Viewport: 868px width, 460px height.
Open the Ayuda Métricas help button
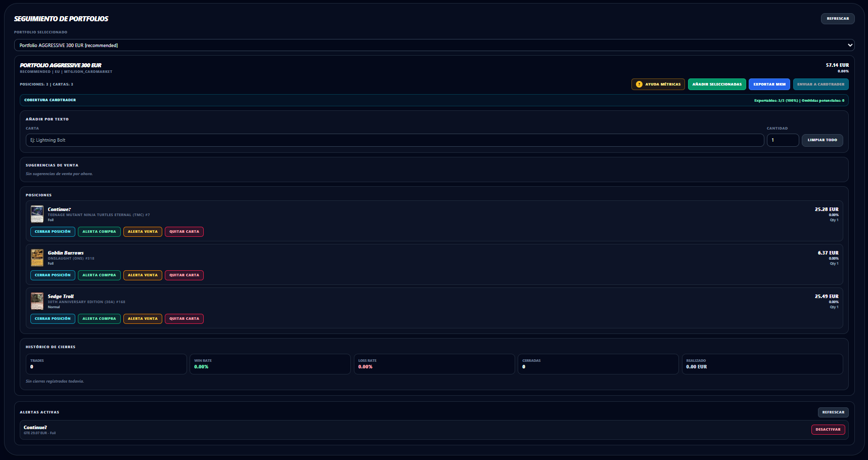(x=658, y=85)
